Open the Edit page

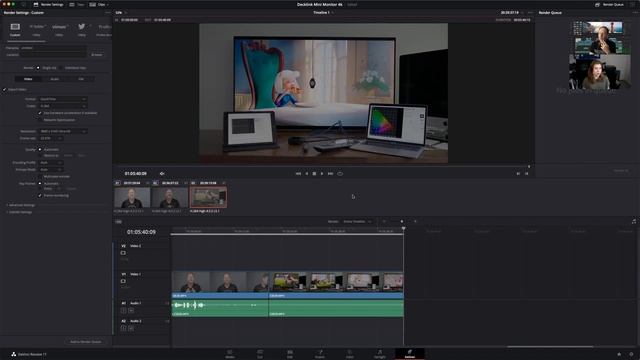pos(290,353)
